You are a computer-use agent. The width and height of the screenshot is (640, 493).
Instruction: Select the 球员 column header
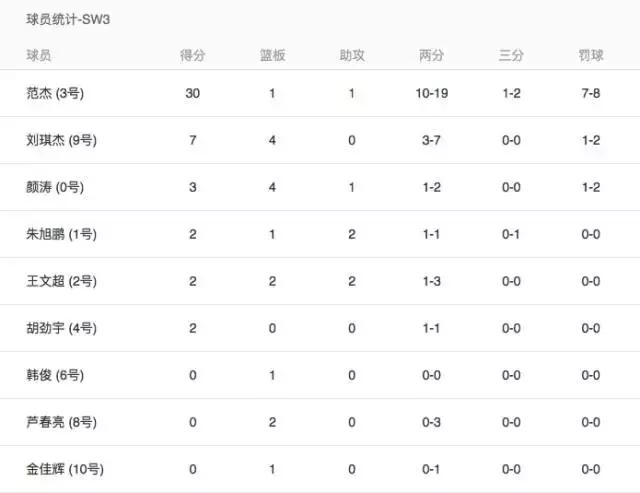40,56
